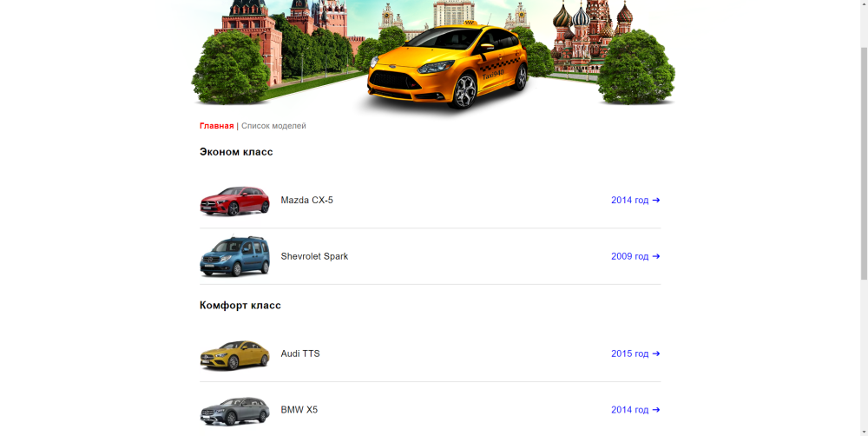The height and width of the screenshot is (436, 868).
Task: Click the Audi TTS model name
Action: click(x=300, y=354)
